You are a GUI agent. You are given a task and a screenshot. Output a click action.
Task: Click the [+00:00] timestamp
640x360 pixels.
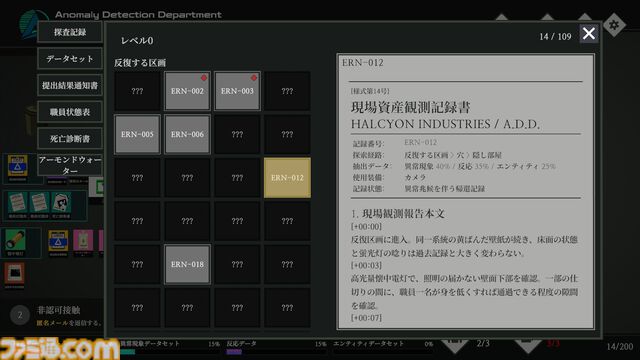point(366,227)
